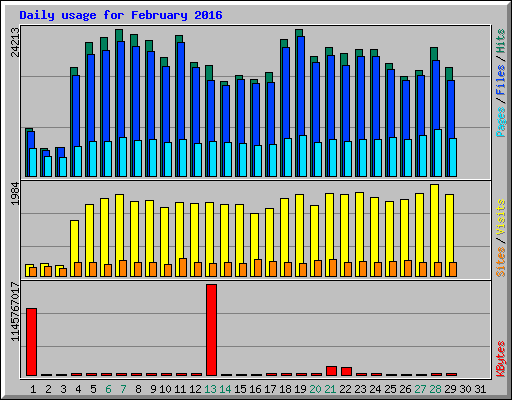This screenshot has height=400, width=512.
Task: Click day label '30' on the axis
Action: click(x=465, y=389)
